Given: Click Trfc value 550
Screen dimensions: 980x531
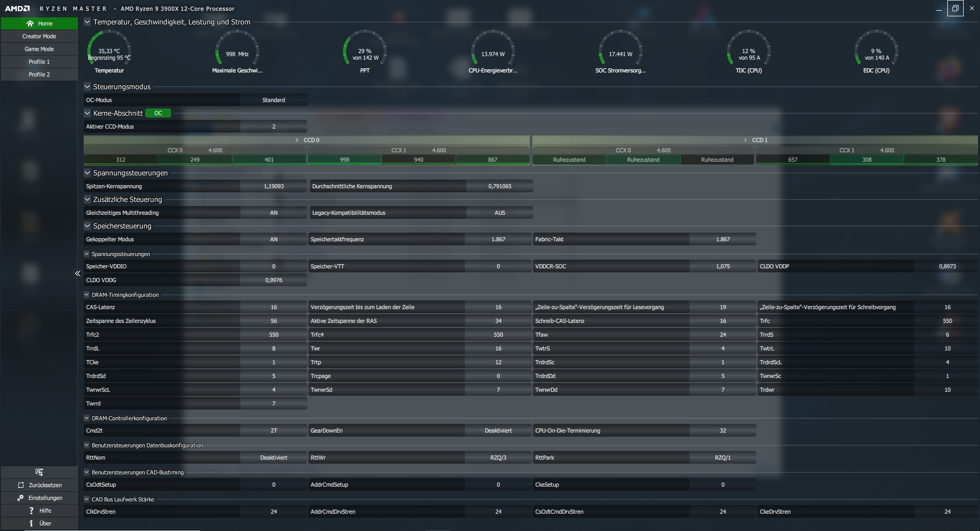Looking at the screenshot, I should tap(947, 321).
